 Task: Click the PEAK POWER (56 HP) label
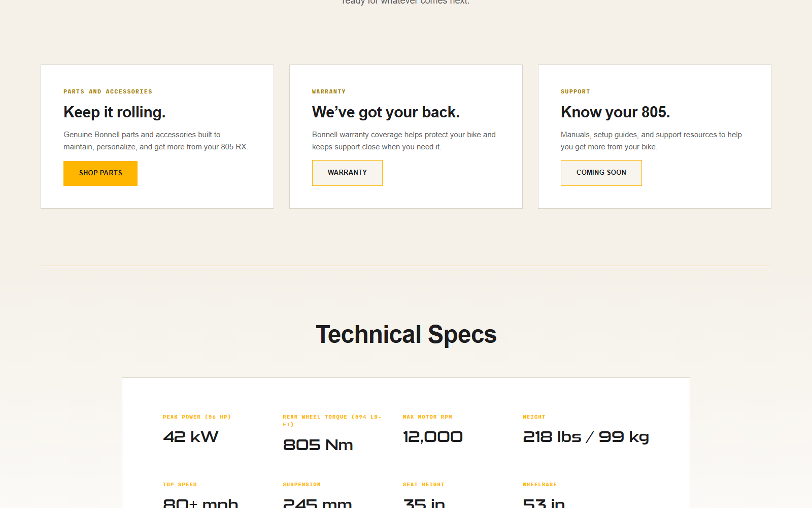pyautogui.click(x=197, y=417)
